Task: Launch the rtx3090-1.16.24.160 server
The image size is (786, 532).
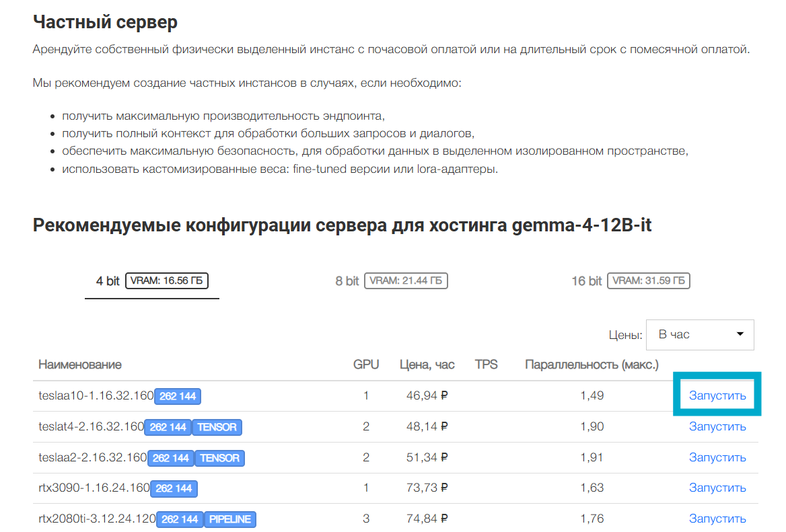Action: click(x=717, y=488)
